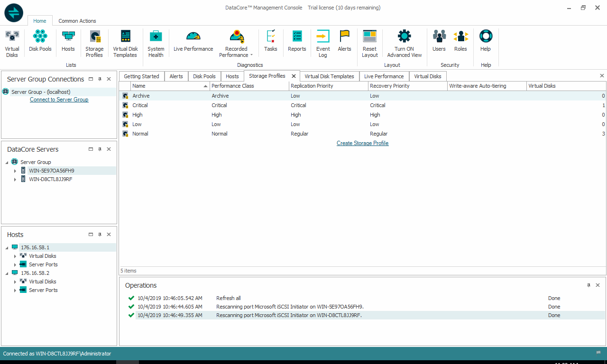Open Tasks in the ribbon
This screenshot has height=364, width=607.
pos(271,41)
